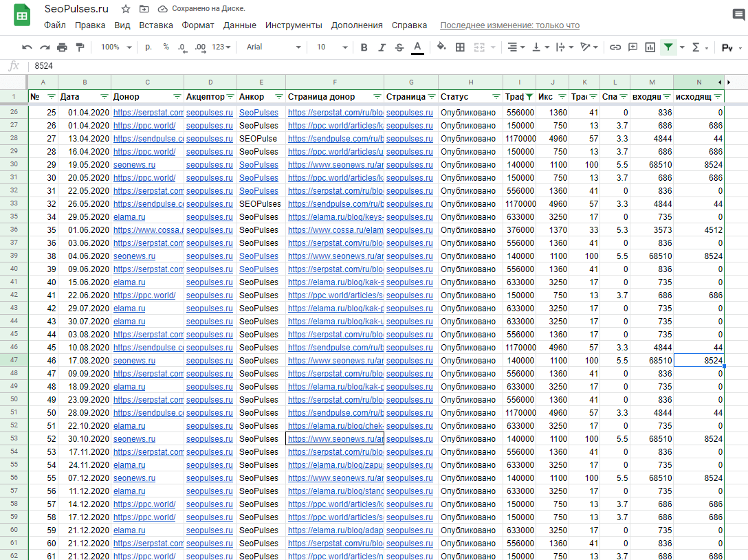
Task: Open seonews.ru donor link in row 30
Action: coord(134,165)
